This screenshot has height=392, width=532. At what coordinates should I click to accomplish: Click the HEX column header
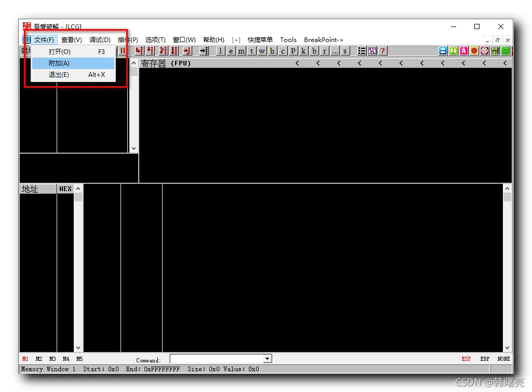(65, 189)
